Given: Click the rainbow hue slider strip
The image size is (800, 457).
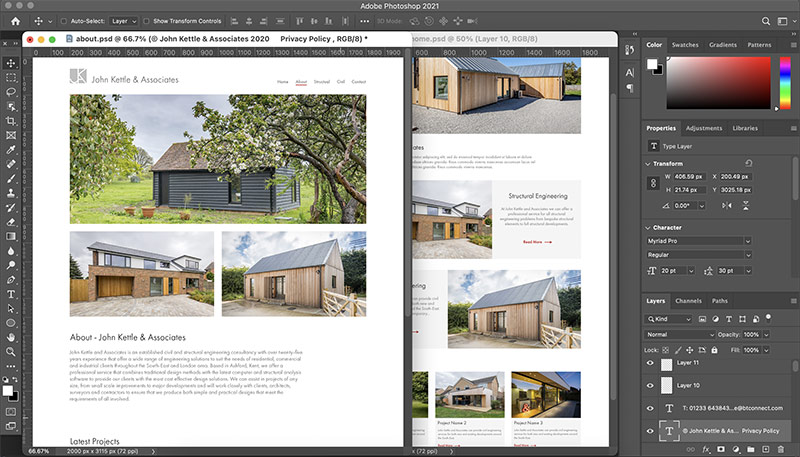Looking at the screenshot, I should (x=785, y=83).
